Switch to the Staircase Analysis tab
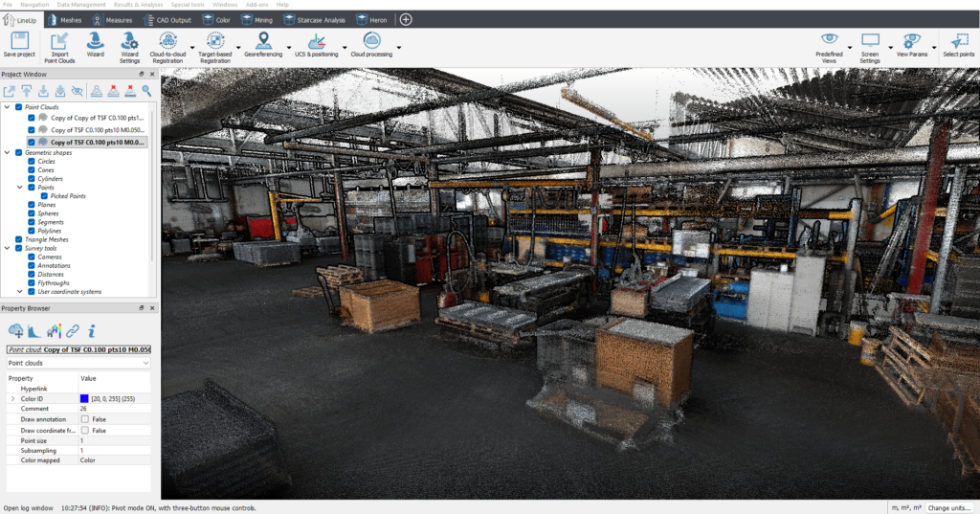The width and height of the screenshot is (980, 514). [x=314, y=19]
